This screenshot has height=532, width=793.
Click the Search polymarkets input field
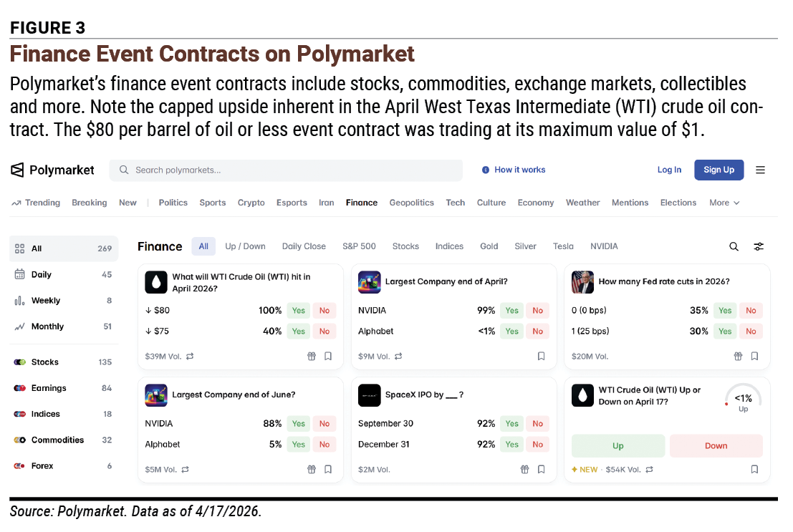coord(286,170)
